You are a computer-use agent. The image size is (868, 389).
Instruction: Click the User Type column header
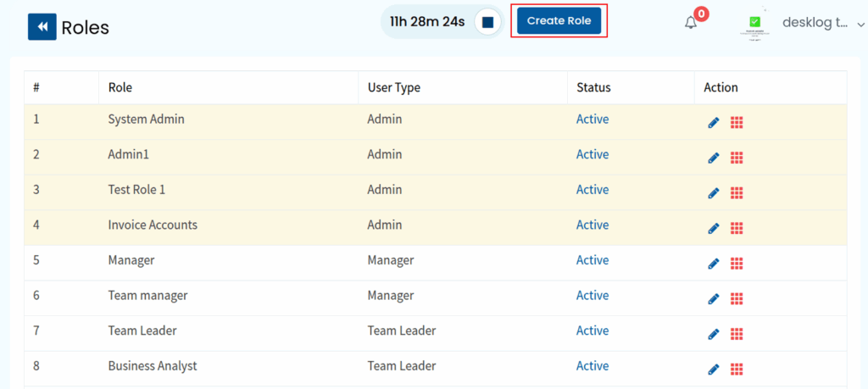393,87
